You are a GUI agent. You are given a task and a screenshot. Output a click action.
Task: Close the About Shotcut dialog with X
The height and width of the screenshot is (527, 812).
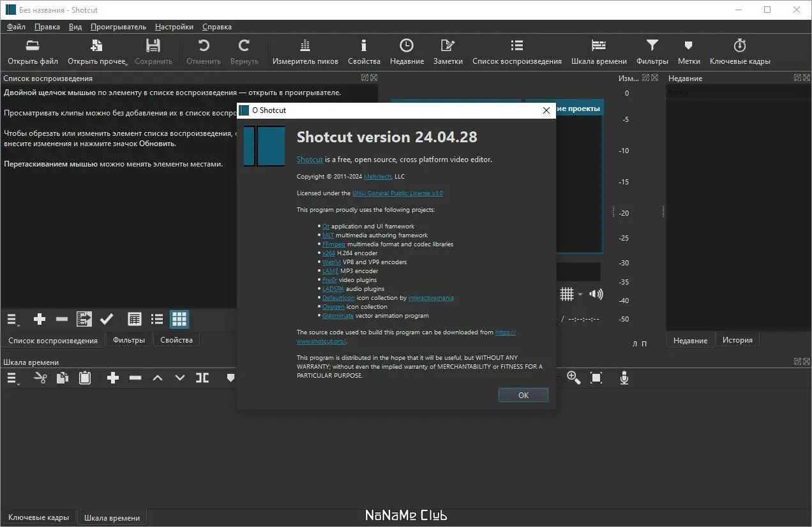[x=546, y=110]
